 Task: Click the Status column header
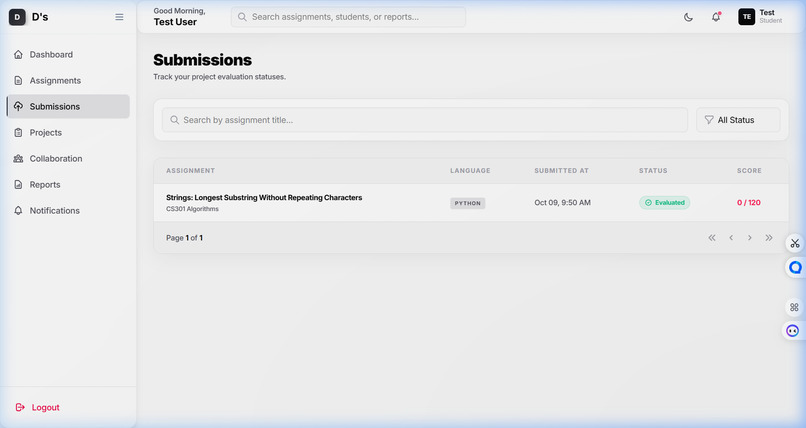[x=653, y=171]
